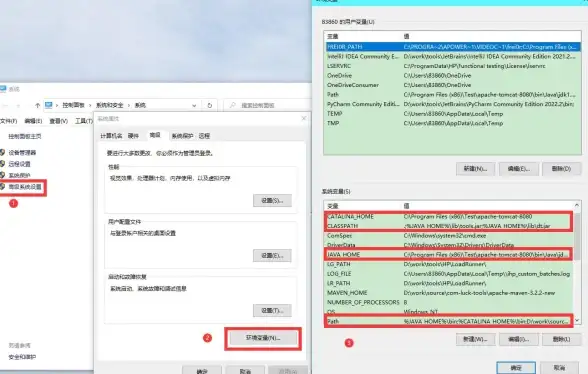Click the search magnifier icon in the control panel
Viewport: 588px width, 374px height.
[232, 105]
